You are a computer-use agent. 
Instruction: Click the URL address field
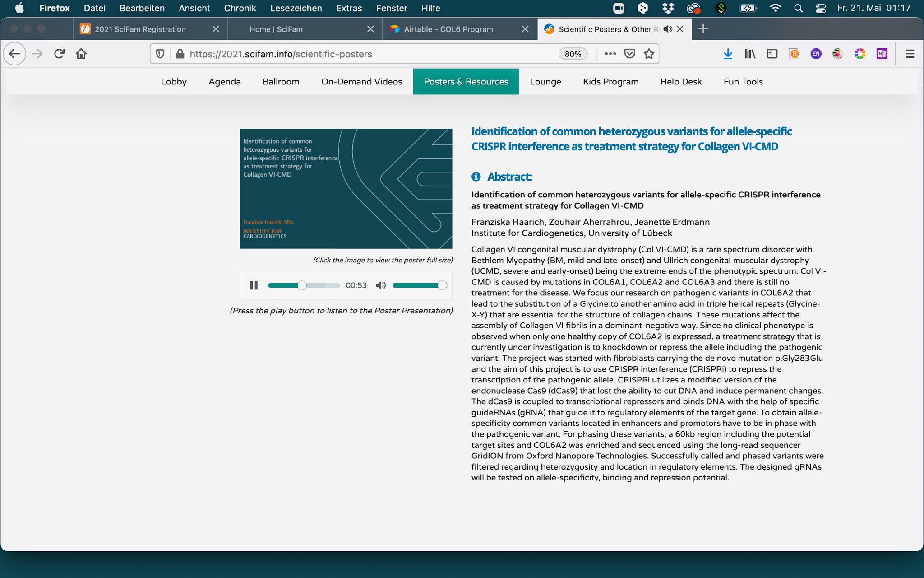coord(370,54)
